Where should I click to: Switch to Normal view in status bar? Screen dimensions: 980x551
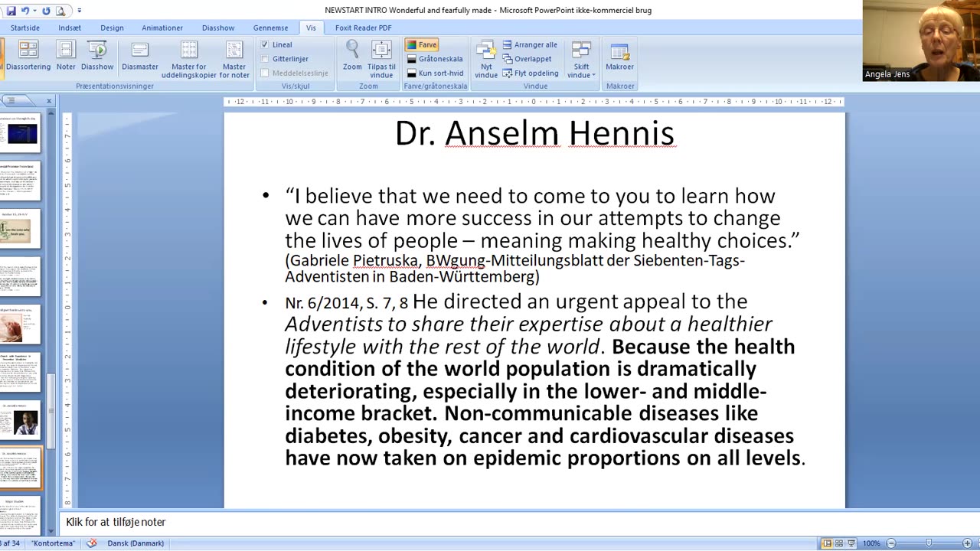pyautogui.click(x=827, y=543)
